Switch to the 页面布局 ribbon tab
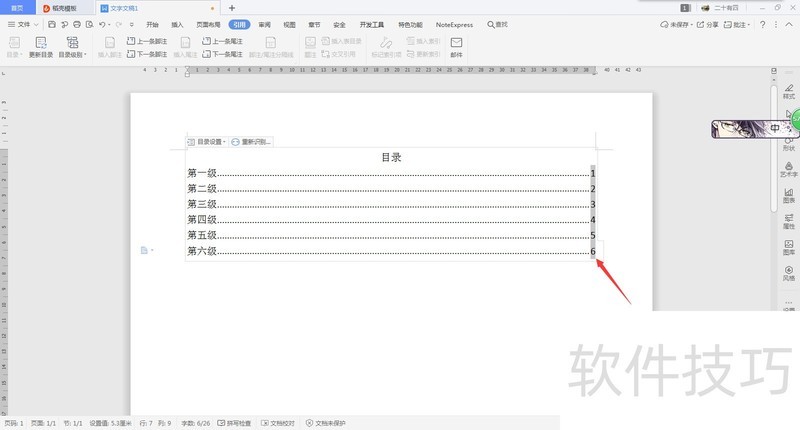This screenshot has height=430, width=800. click(x=208, y=24)
